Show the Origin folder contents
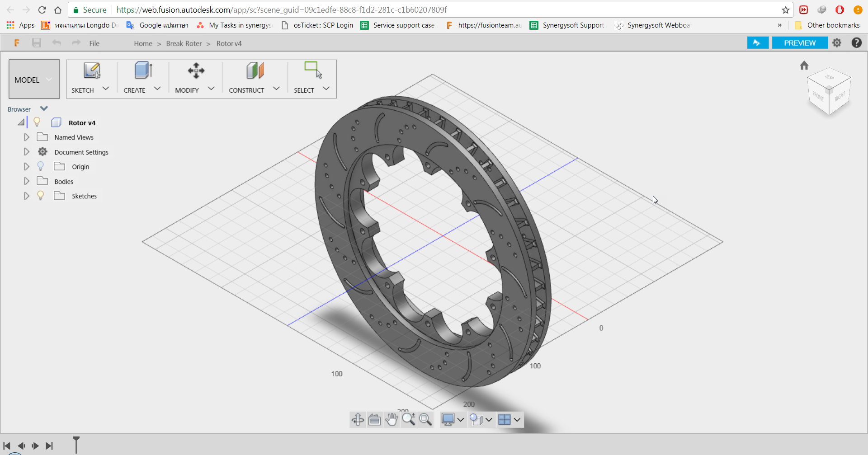The height and width of the screenshot is (455, 868). pos(26,166)
